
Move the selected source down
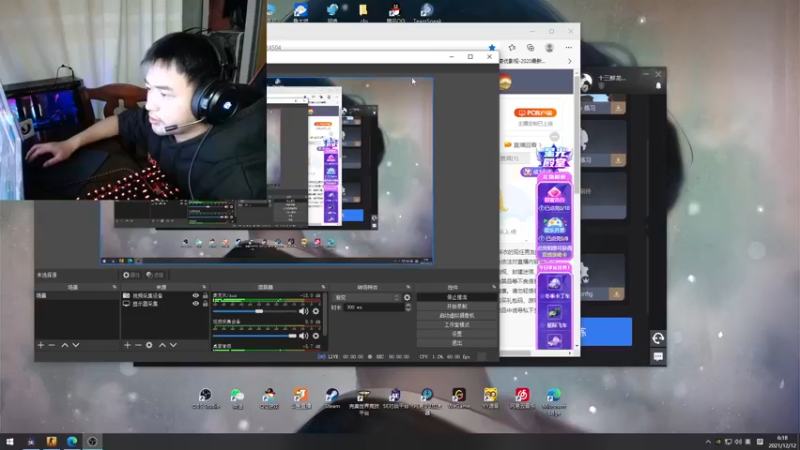click(x=173, y=345)
